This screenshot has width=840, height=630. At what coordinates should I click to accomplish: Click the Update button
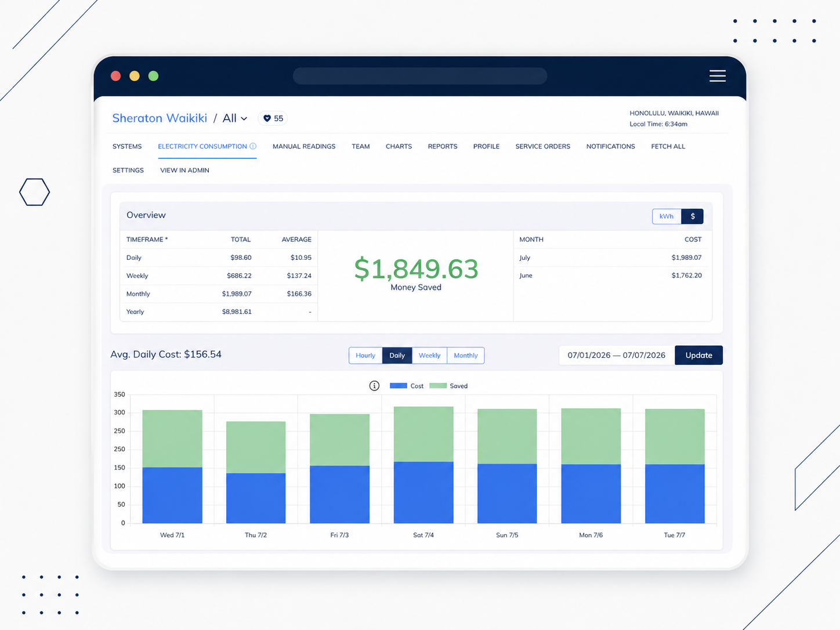(699, 356)
